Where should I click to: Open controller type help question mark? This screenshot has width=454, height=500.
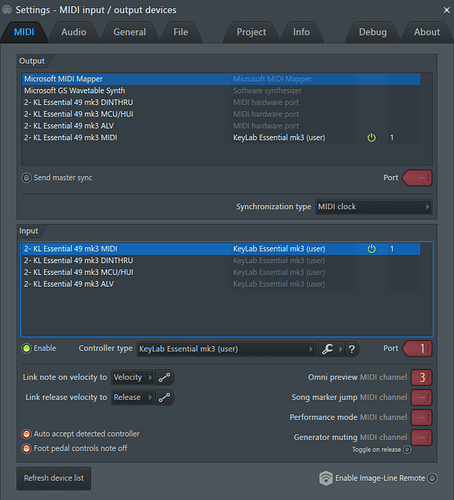click(352, 349)
